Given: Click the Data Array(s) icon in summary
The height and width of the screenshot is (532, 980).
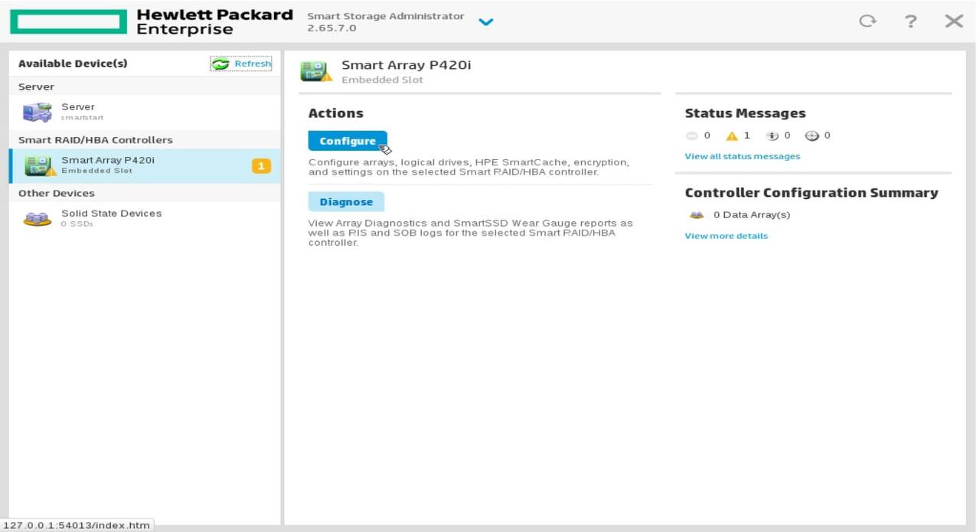Looking at the screenshot, I should point(697,215).
